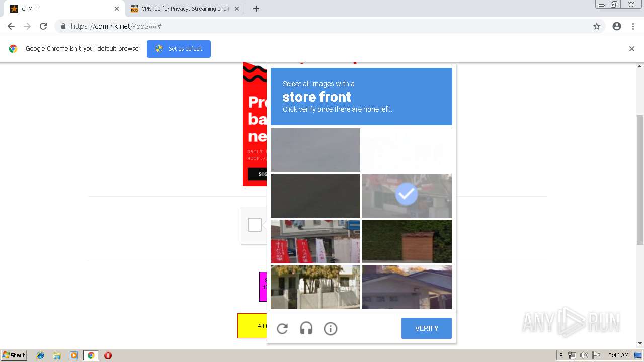Show hidden system tray icons

tap(561, 355)
